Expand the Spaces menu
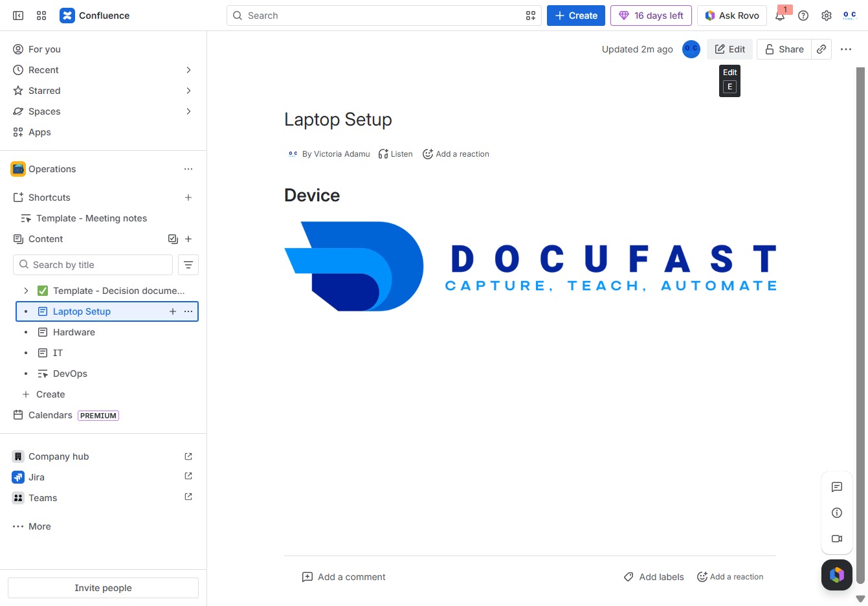 (x=188, y=111)
